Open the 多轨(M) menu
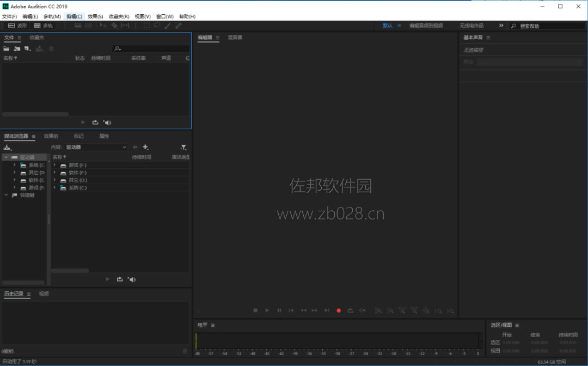This screenshot has height=366, width=588. pos(52,16)
